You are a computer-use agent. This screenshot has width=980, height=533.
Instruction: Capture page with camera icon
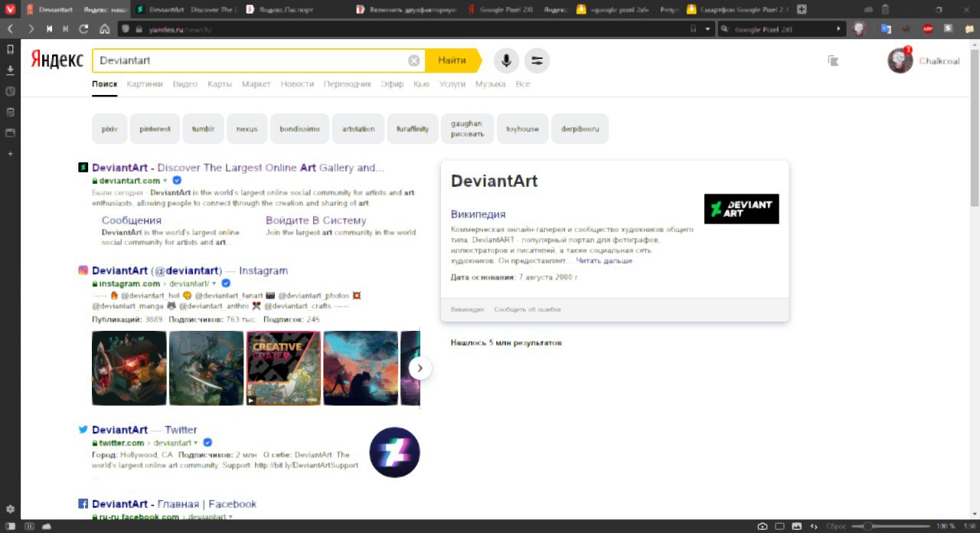(x=763, y=526)
